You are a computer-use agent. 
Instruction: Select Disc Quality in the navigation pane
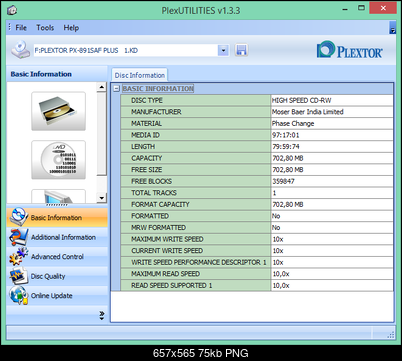tap(57, 276)
